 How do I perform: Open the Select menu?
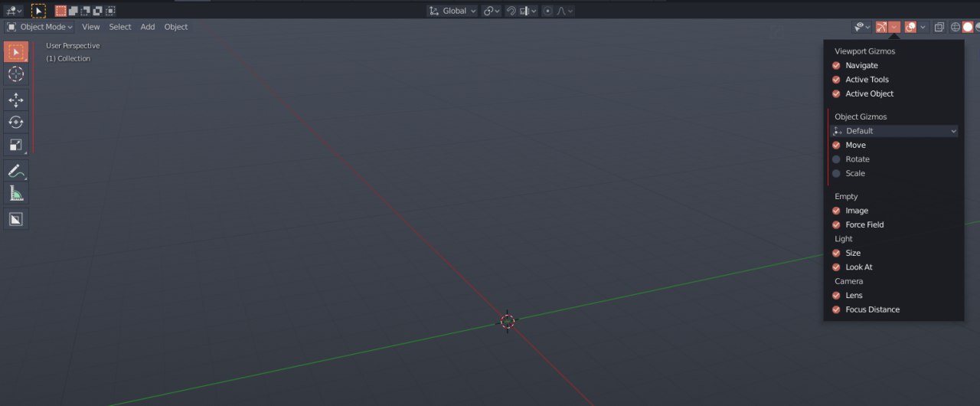pos(120,27)
